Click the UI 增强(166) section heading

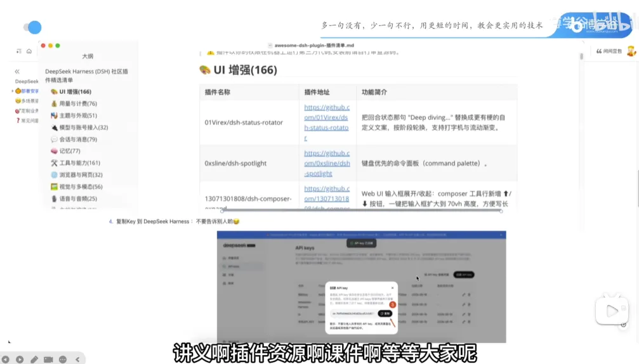coord(246,70)
